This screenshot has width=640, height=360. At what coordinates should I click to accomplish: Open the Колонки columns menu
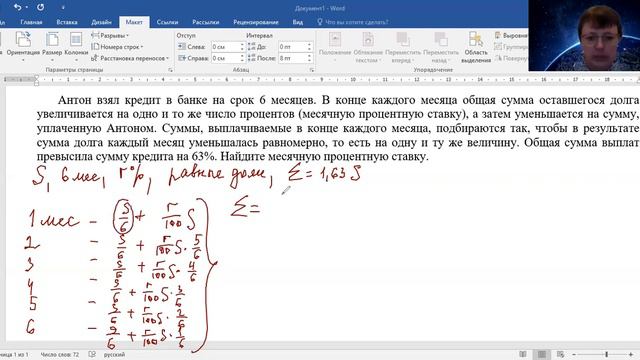(76, 47)
